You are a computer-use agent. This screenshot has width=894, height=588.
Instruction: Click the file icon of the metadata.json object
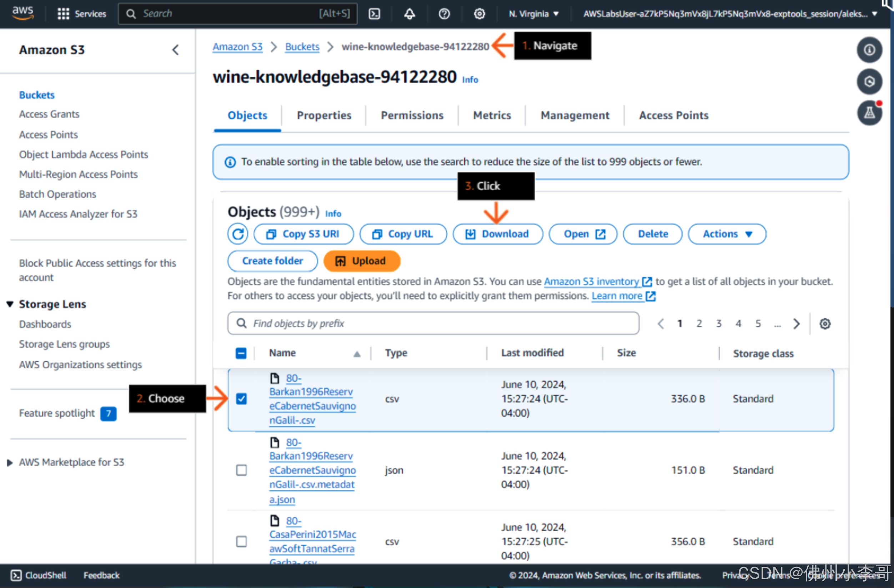coord(275,442)
